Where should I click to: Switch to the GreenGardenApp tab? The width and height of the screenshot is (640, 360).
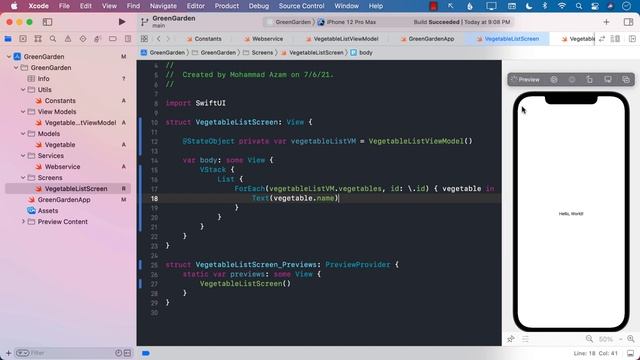(427, 39)
